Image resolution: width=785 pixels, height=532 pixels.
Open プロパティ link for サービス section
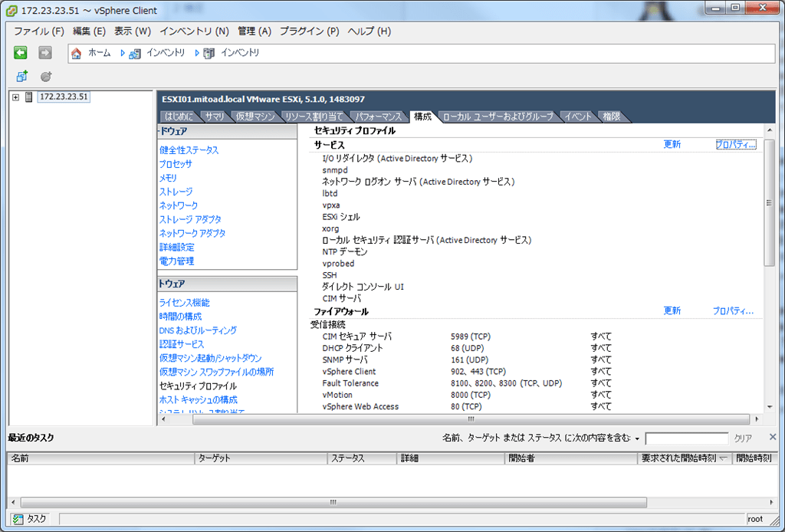[x=735, y=144]
